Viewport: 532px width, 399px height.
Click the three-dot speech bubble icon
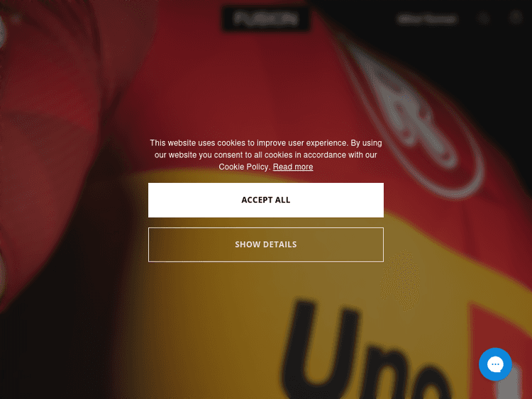[495, 364]
